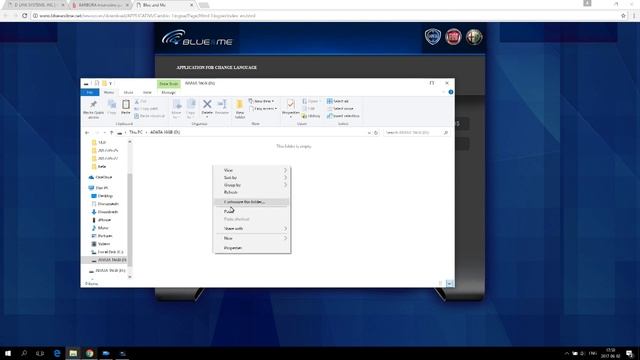Click the Explorer Help question mark icon
Screen dimensions: 640x360
451,92
